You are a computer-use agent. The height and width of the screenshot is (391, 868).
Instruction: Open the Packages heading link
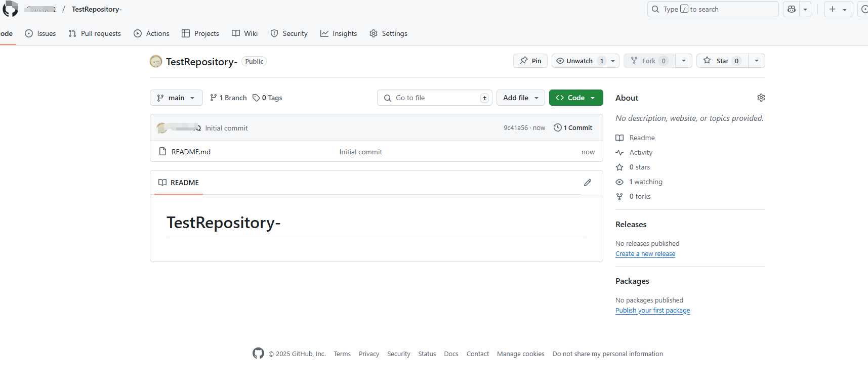632,281
